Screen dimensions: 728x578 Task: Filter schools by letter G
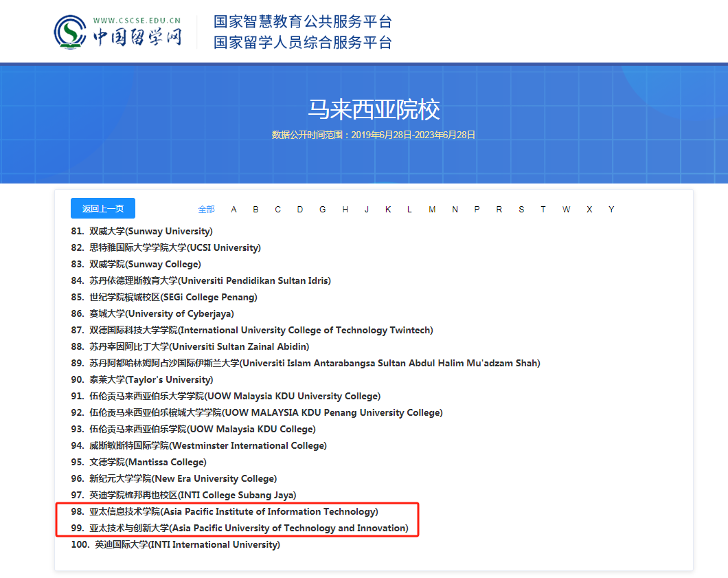pyautogui.click(x=322, y=210)
